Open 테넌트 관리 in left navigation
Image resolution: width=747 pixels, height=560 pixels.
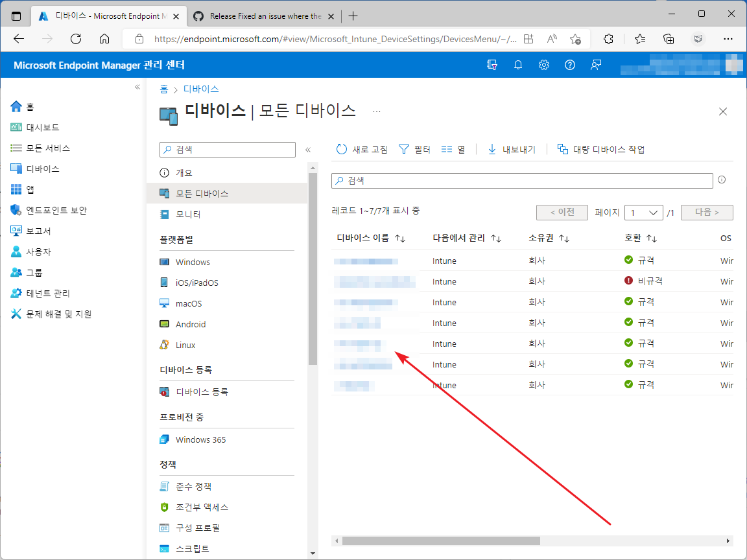pyautogui.click(x=40, y=294)
